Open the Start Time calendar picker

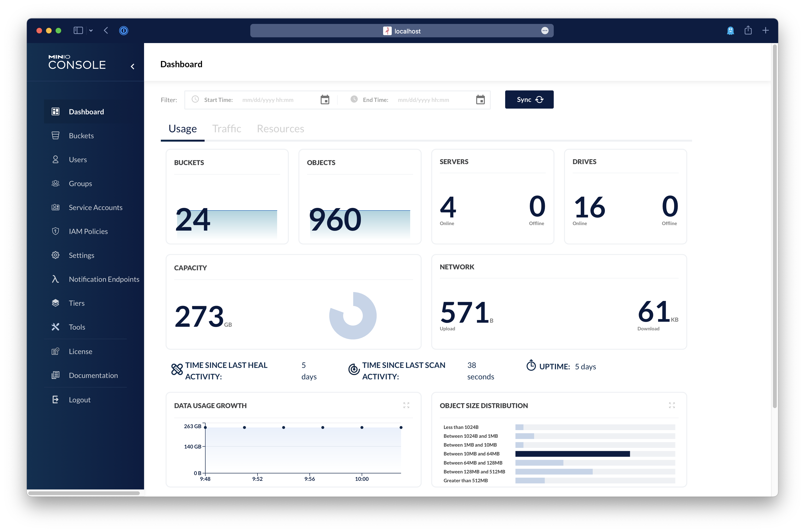pyautogui.click(x=324, y=100)
